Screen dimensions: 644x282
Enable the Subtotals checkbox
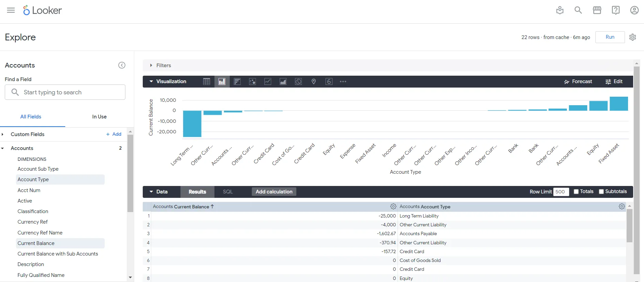point(601,191)
